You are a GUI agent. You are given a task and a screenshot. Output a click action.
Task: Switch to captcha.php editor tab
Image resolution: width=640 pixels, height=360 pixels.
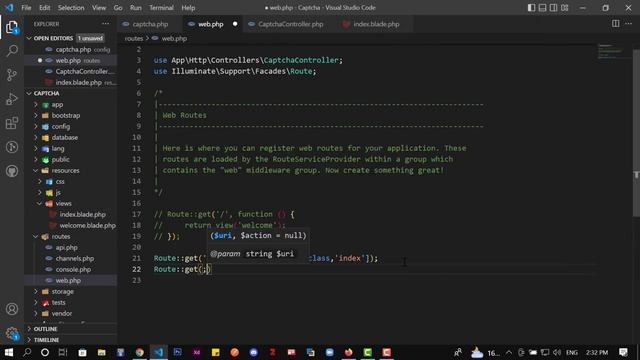point(150,24)
